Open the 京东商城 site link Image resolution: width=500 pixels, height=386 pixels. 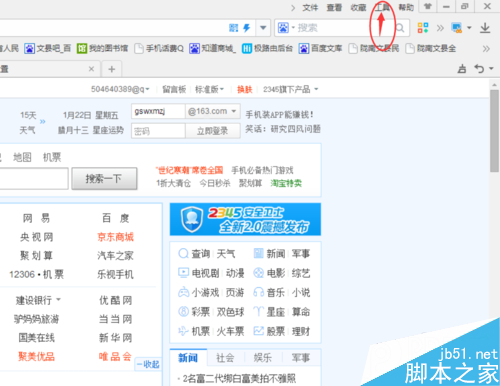tap(115, 237)
